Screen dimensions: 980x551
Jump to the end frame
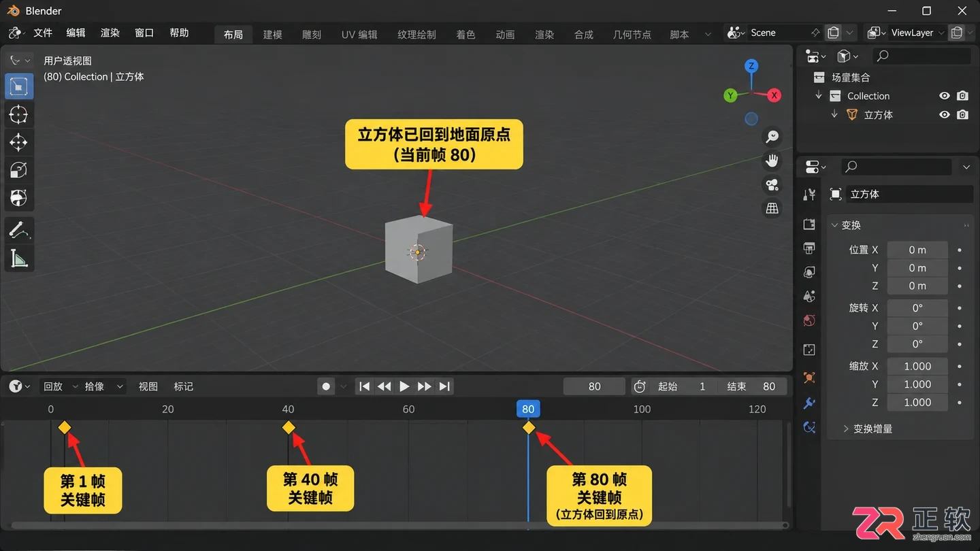tap(444, 386)
